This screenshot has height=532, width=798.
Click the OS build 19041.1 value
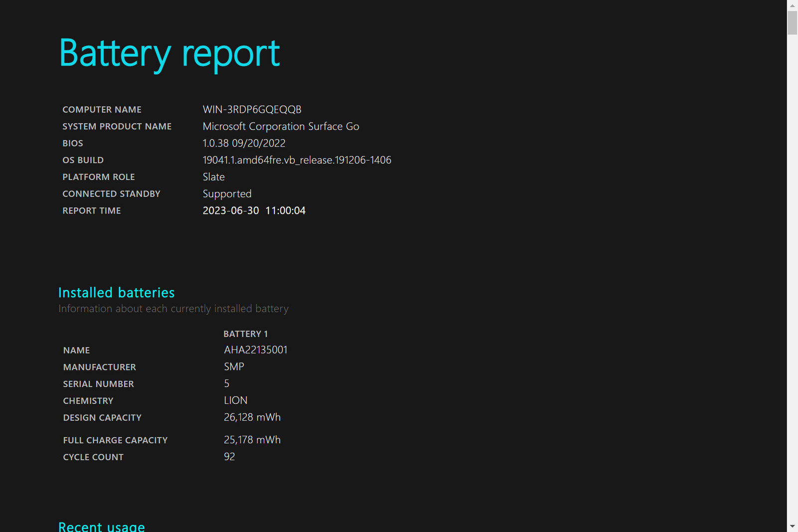(x=297, y=161)
